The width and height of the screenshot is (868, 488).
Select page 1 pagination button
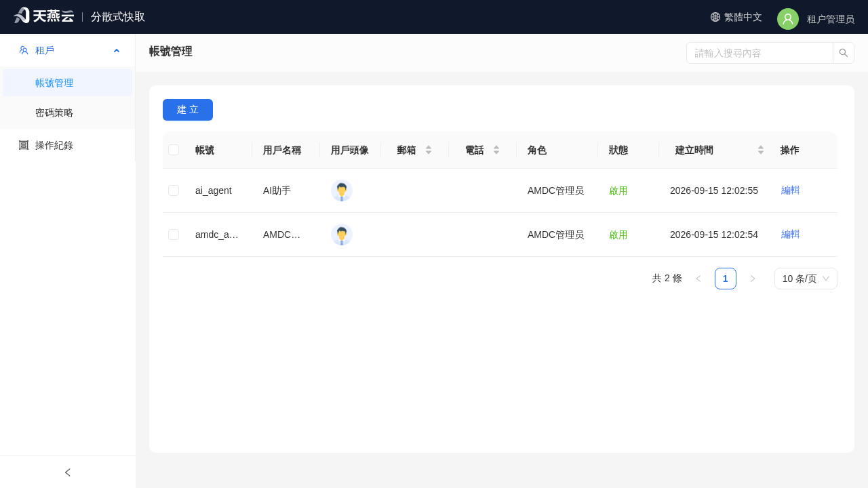(726, 279)
